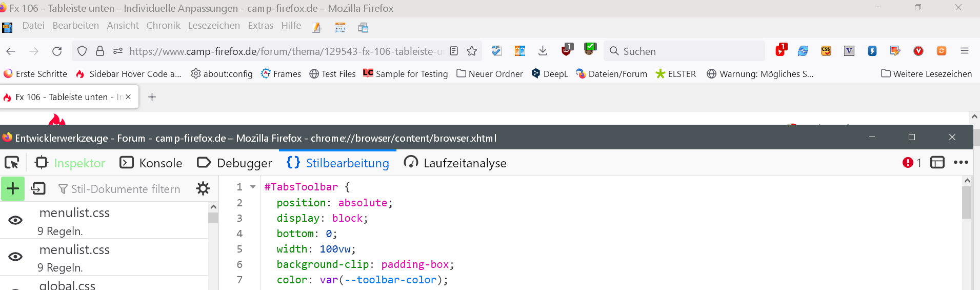Open the Neuer Ordner bookmarks folder

(490, 74)
